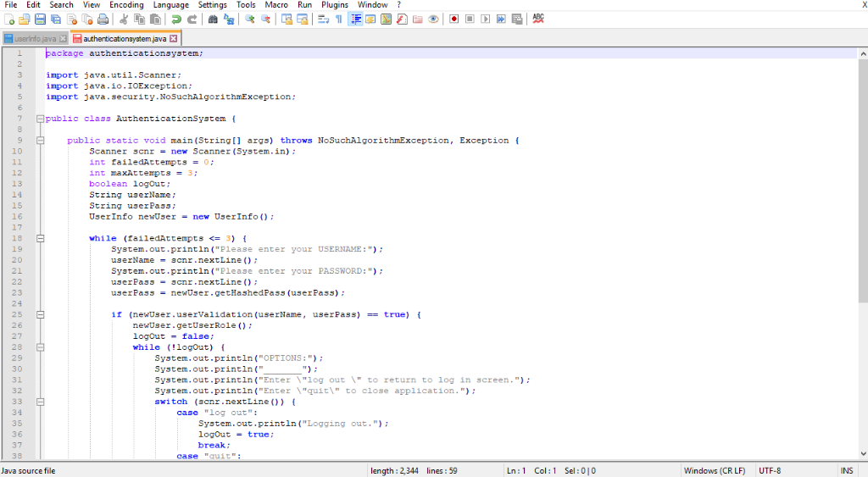Close the current document via the toolbar Close icon
Screen dimensions: 868x477
click(71, 19)
